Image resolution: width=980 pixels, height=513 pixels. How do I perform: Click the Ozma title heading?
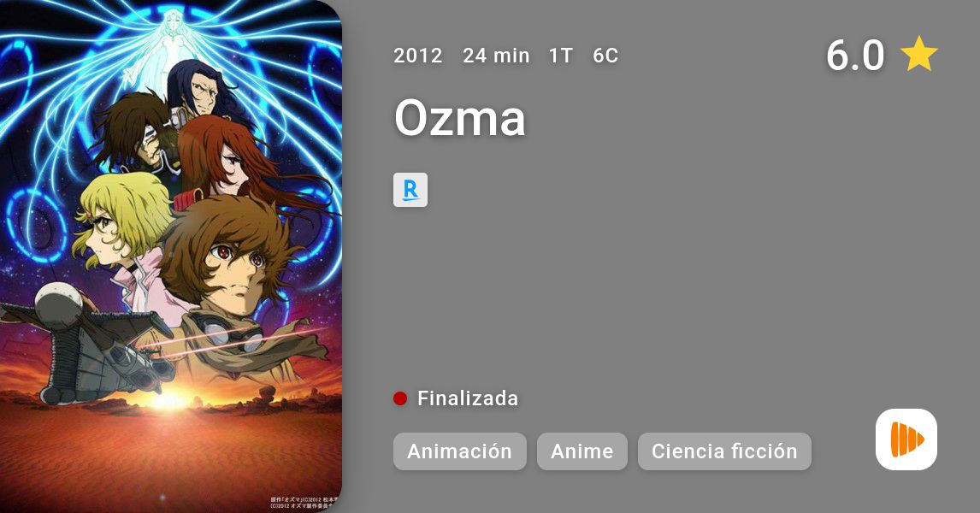pos(460,118)
